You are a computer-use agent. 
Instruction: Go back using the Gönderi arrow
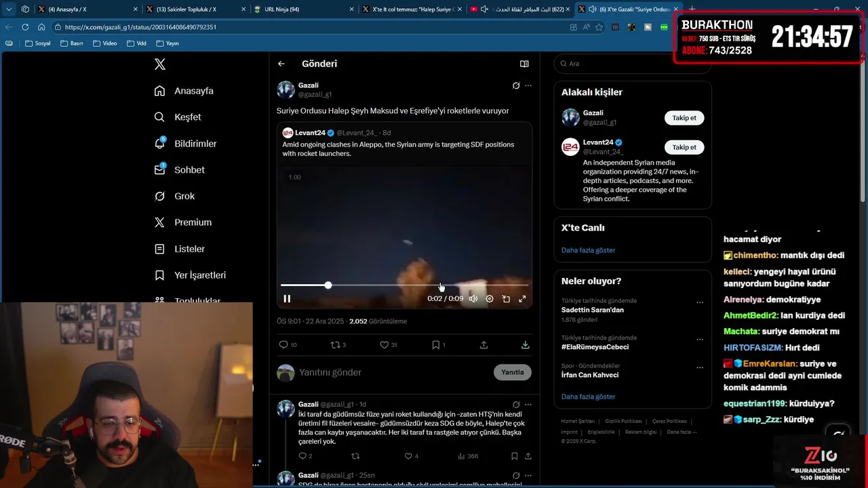click(281, 64)
